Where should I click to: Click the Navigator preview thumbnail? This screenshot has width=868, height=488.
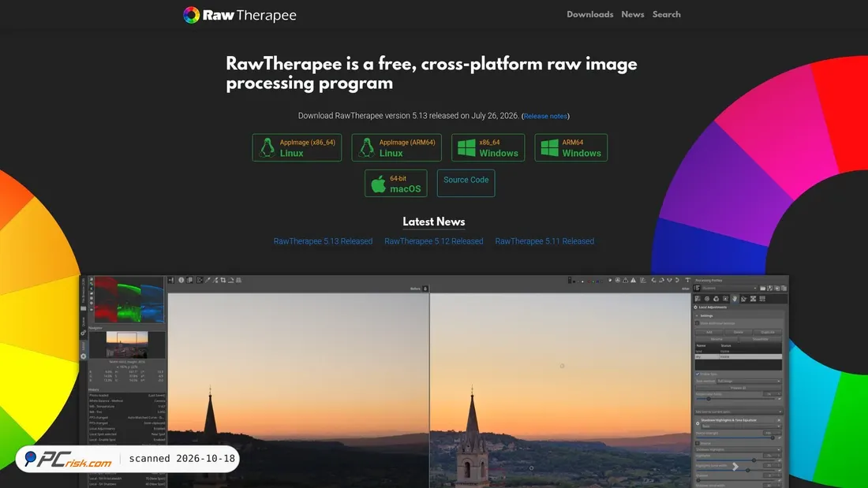pos(127,345)
